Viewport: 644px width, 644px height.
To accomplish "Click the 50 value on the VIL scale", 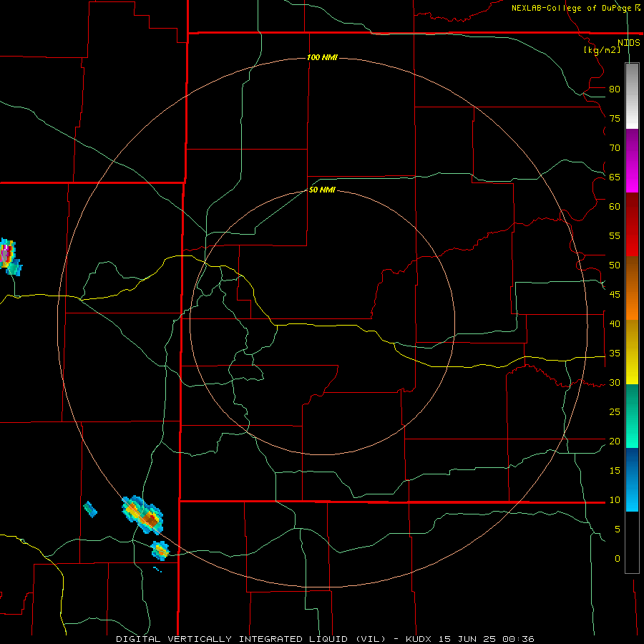I will click(615, 265).
